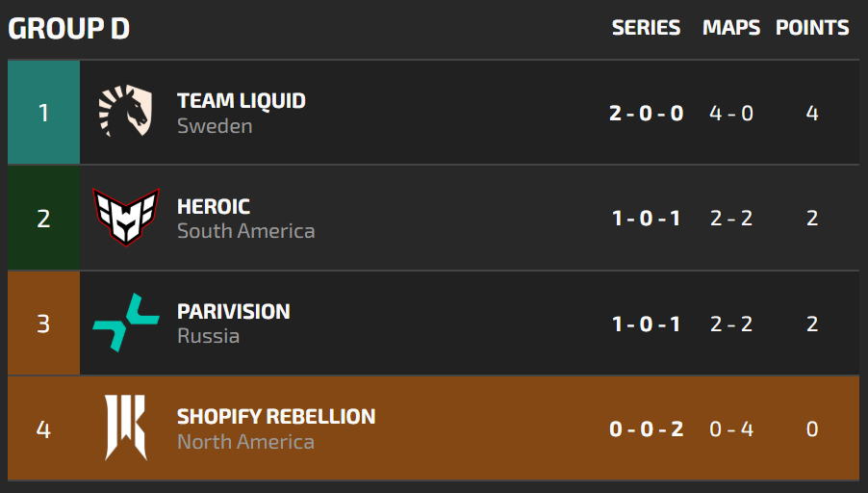
Task: Click the Points column header
Action: [x=812, y=28]
